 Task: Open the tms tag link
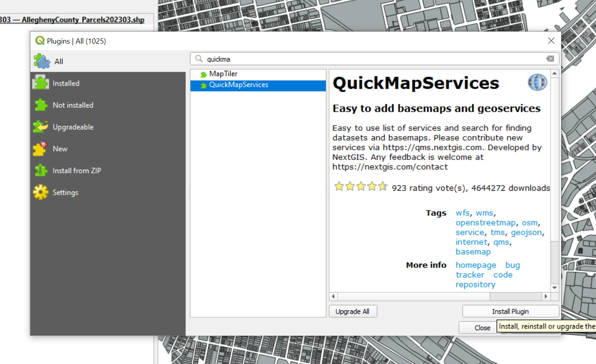pyautogui.click(x=498, y=232)
